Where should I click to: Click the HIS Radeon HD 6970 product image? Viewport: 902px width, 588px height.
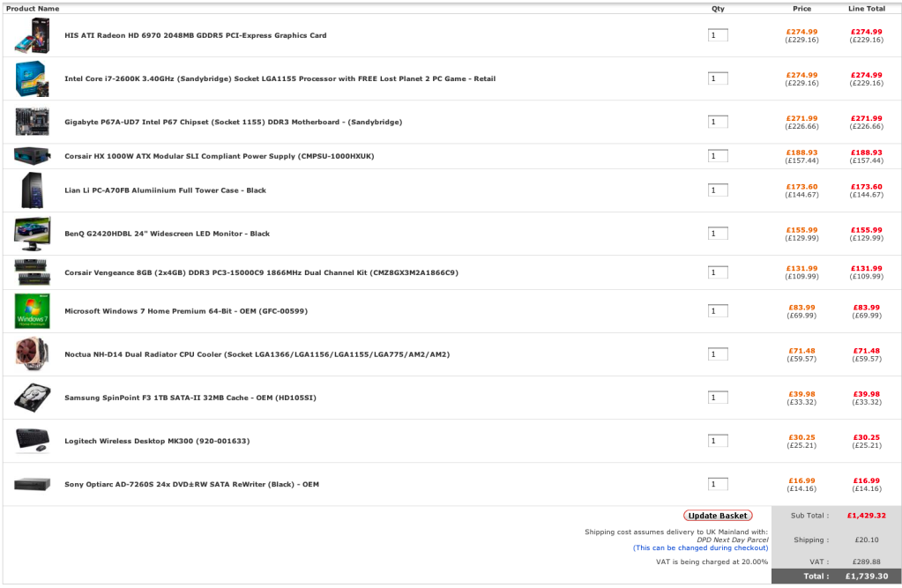click(32, 35)
